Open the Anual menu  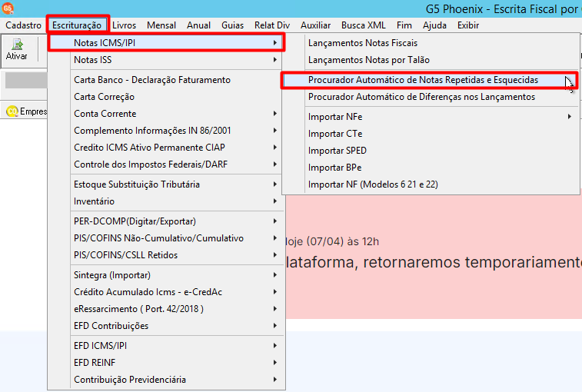click(x=198, y=25)
